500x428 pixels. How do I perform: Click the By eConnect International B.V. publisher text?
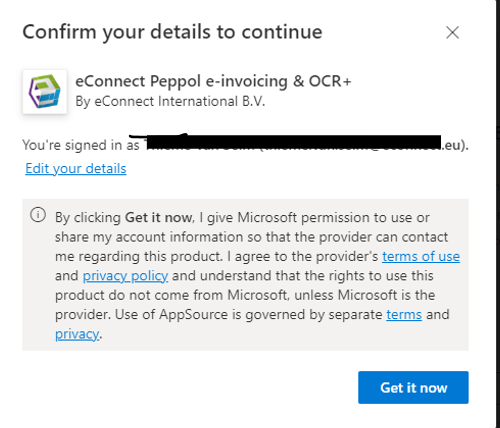170,101
